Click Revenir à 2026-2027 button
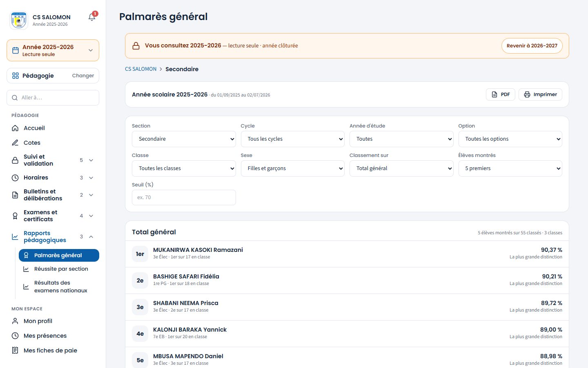The width and height of the screenshot is (588, 368). [x=532, y=46]
